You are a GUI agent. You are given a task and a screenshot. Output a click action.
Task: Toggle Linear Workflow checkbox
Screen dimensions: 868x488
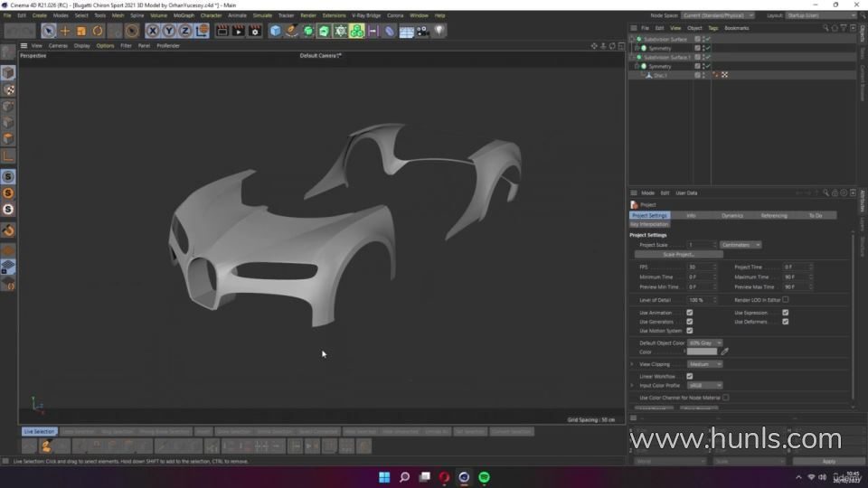[690, 376]
